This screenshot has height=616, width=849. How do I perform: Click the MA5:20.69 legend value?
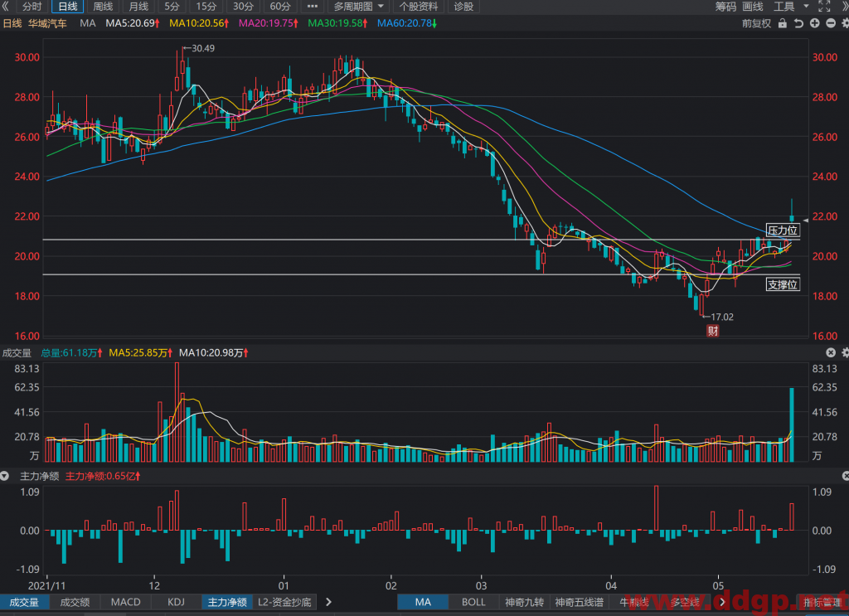coord(133,23)
